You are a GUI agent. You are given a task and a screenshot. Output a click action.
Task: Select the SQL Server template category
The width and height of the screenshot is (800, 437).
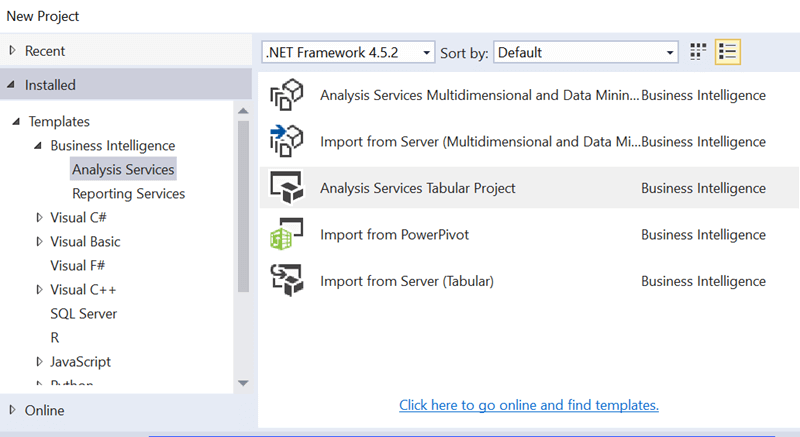(x=84, y=314)
